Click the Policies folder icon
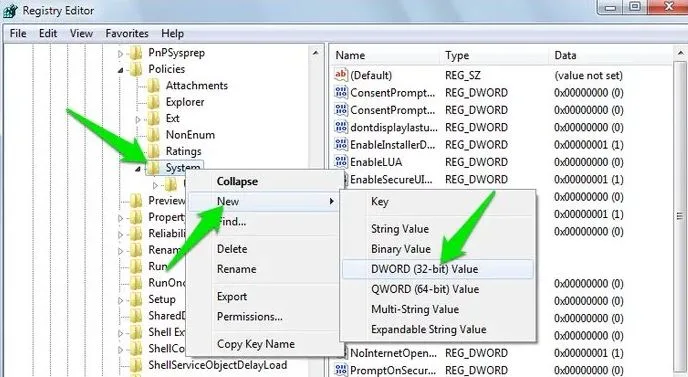This screenshot has width=688, height=377. [x=136, y=69]
